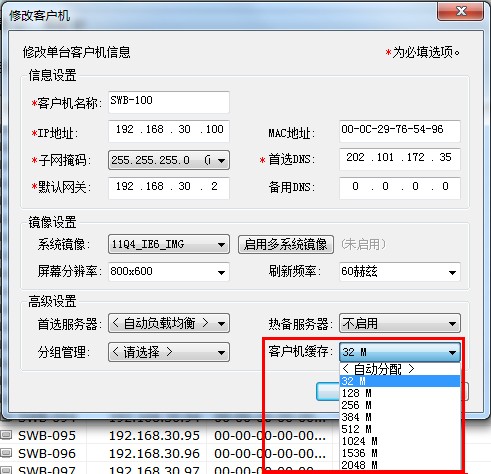Click the 启用多系统镜像 button
Screen dimensions: 491x474
coord(286,244)
